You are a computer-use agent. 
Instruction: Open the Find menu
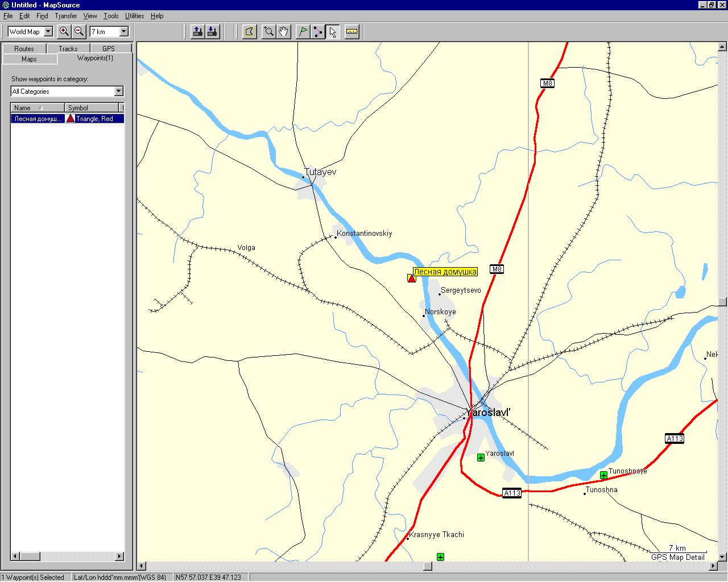point(42,16)
